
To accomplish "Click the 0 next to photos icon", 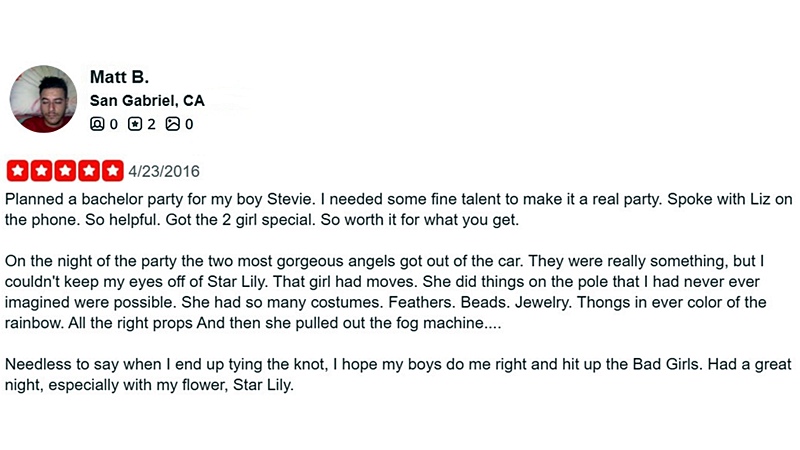I will point(189,124).
